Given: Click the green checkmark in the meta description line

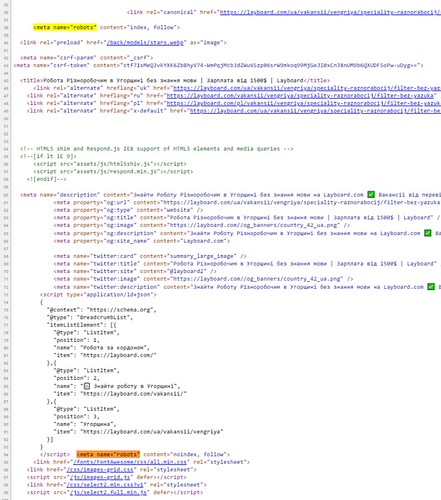Looking at the screenshot, I should (371, 194).
